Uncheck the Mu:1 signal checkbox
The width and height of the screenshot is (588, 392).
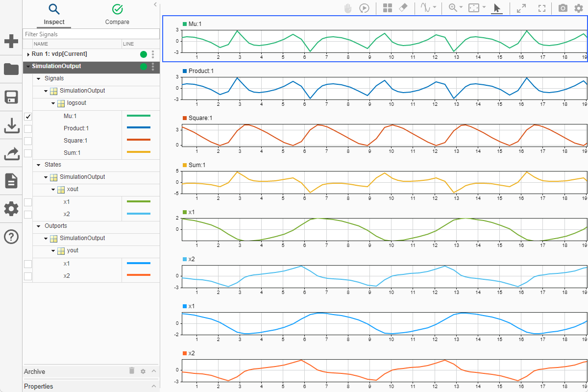point(28,116)
